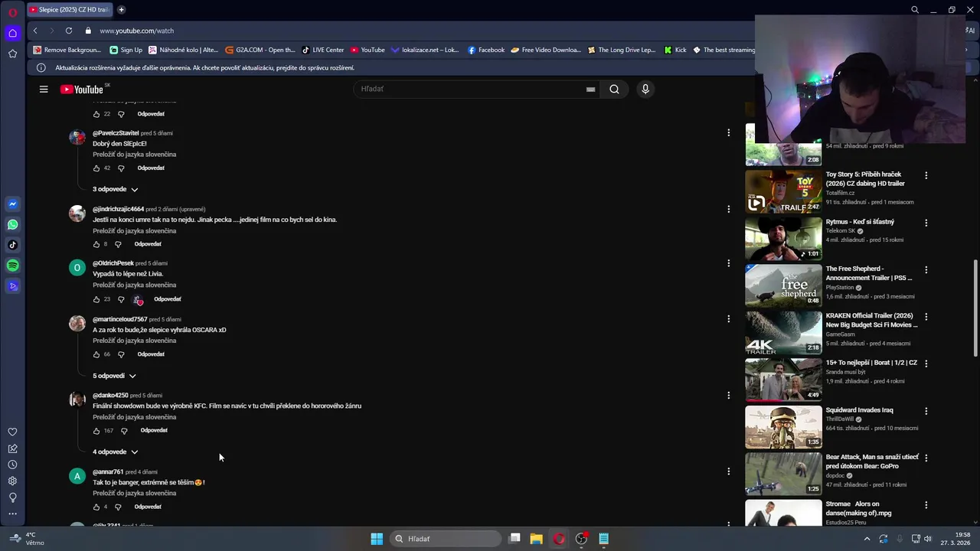Open the taskbar volume speaker icon
980x551 pixels.
click(x=928, y=539)
